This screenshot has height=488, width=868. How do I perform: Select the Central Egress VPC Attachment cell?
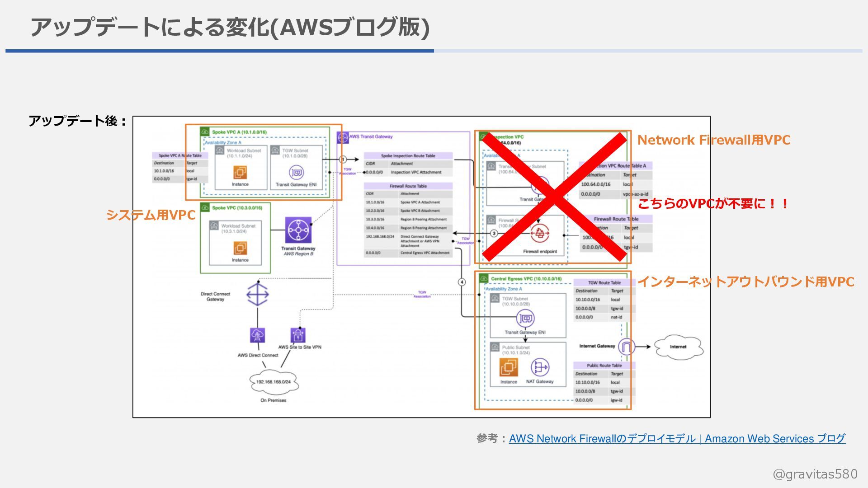(x=425, y=253)
